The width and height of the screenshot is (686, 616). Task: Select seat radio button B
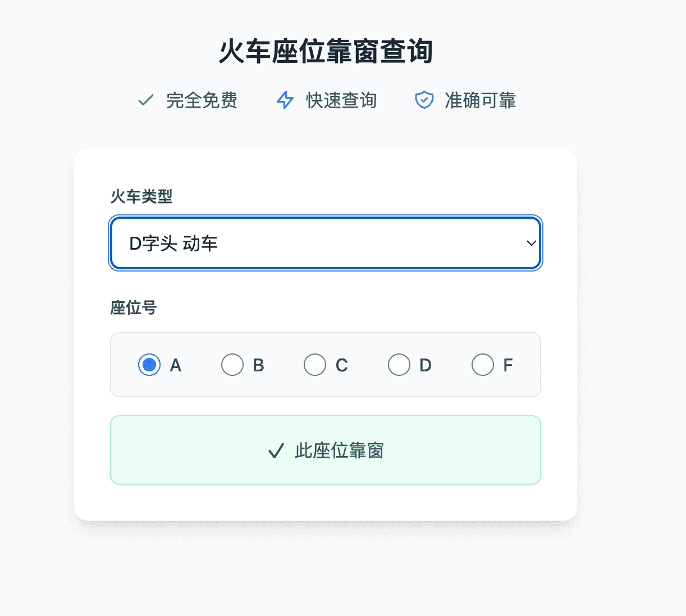(232, 365)
